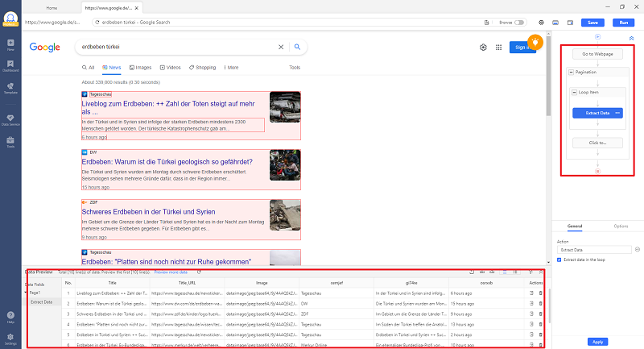Click in the Google search input field
The image size is (644, 349).
click(x=177, y=47)
